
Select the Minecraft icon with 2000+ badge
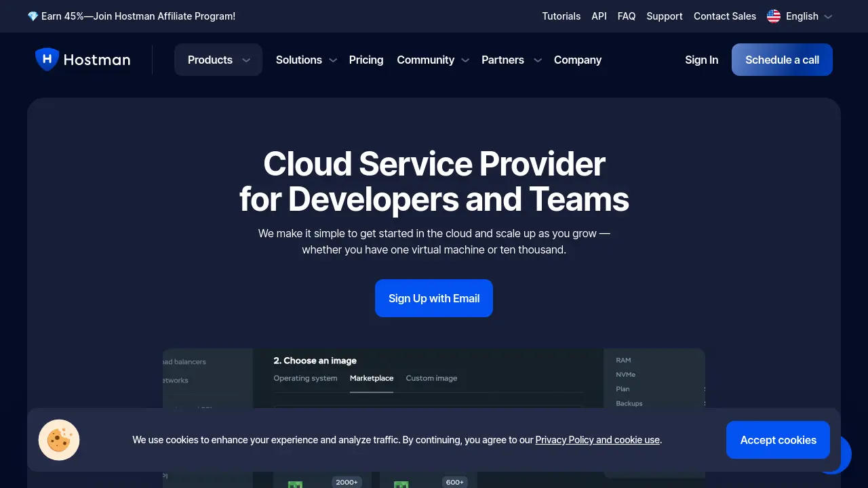pos(295,483)
